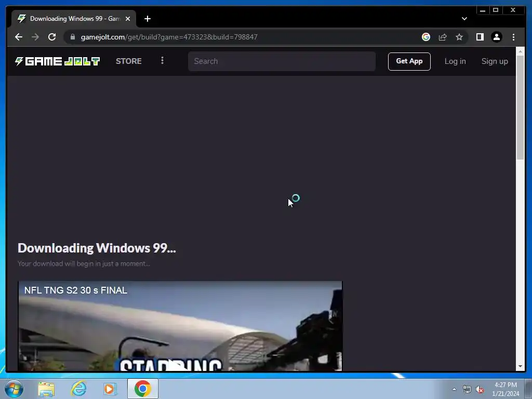Viewport: 532px width, 399px height.
Task: Close the Chrome window
Action: (x=513, y=10)
